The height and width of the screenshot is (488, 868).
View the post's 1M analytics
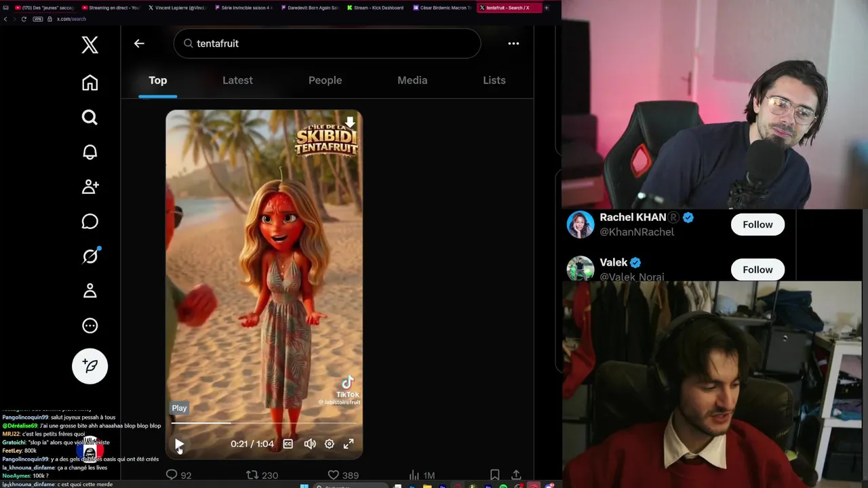coord(422,475)
